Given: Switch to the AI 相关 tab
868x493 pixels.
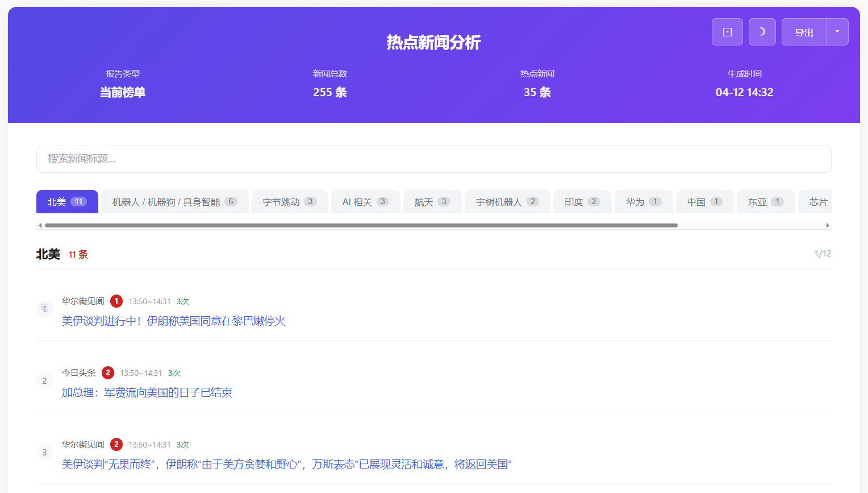Looking at the screenshot, I should coord(365,202).
